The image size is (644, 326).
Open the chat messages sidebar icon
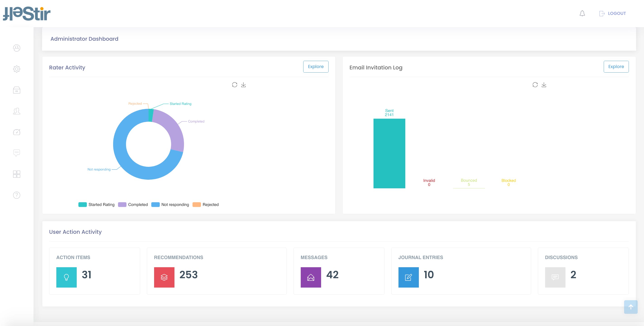coord(17,153)
